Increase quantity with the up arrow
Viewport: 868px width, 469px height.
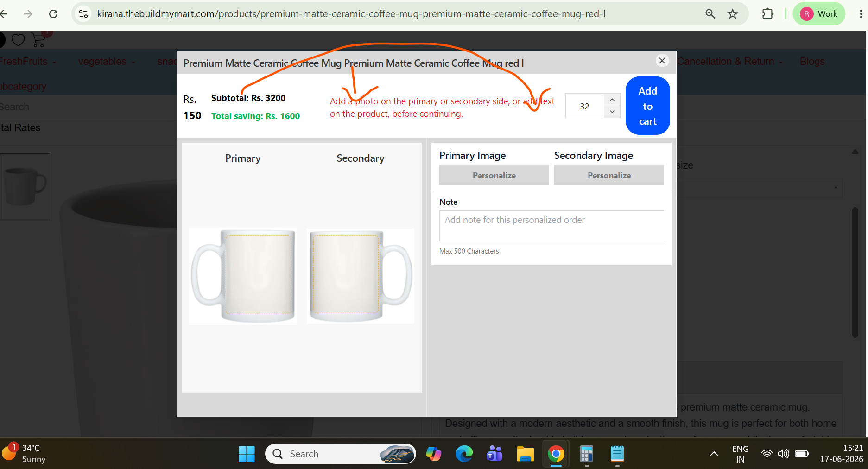coord(612,100)
